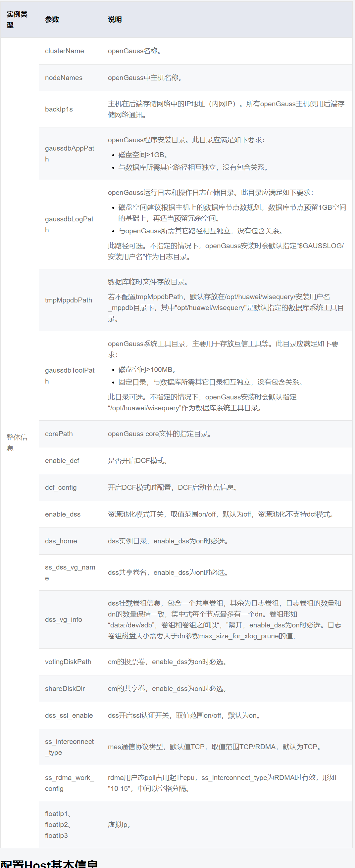Select the gaussdbAppPath parameter cell
Image resolution: width=355 pixels, height=868 pixels.
(70, 154)
